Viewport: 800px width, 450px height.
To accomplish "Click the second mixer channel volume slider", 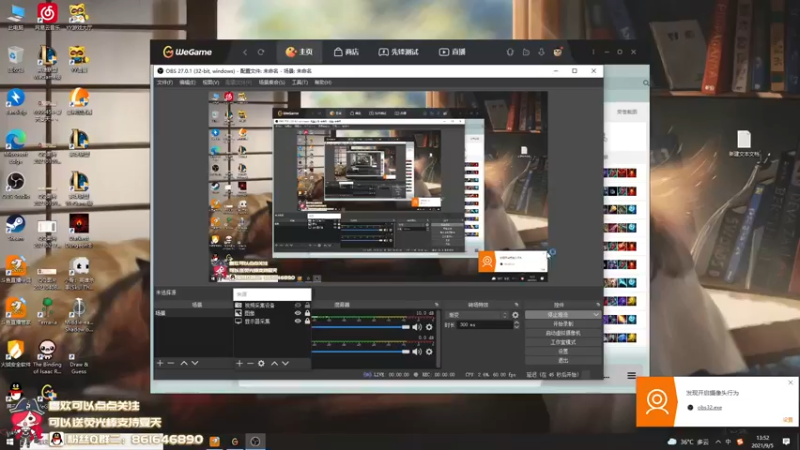I will [361, 352].
